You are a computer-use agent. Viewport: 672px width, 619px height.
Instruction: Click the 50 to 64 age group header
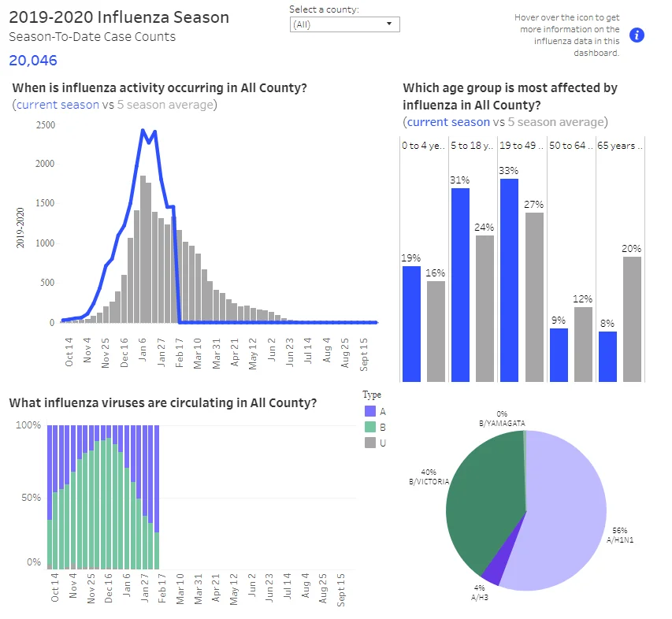pyautogui.click(x=571, y=146)
